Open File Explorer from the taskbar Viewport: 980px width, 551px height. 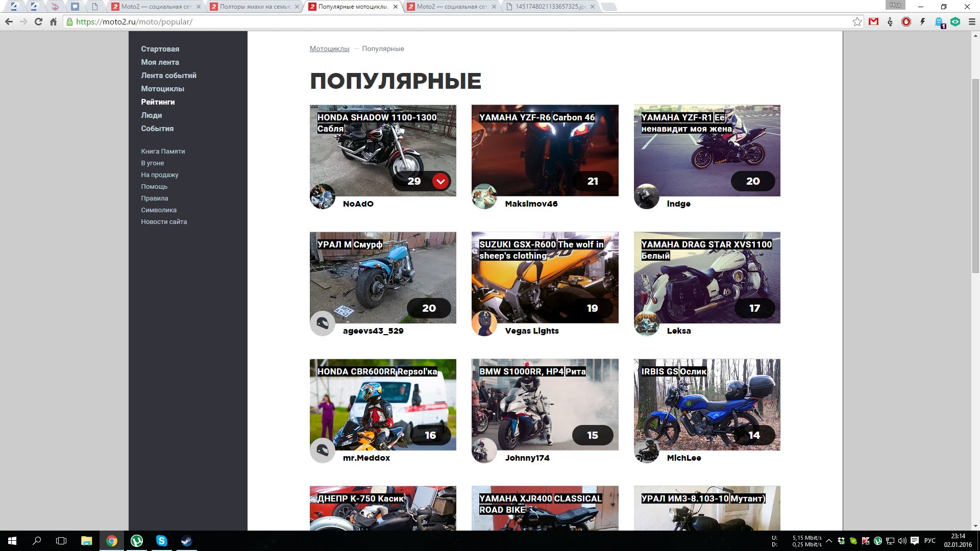point(86,541)
